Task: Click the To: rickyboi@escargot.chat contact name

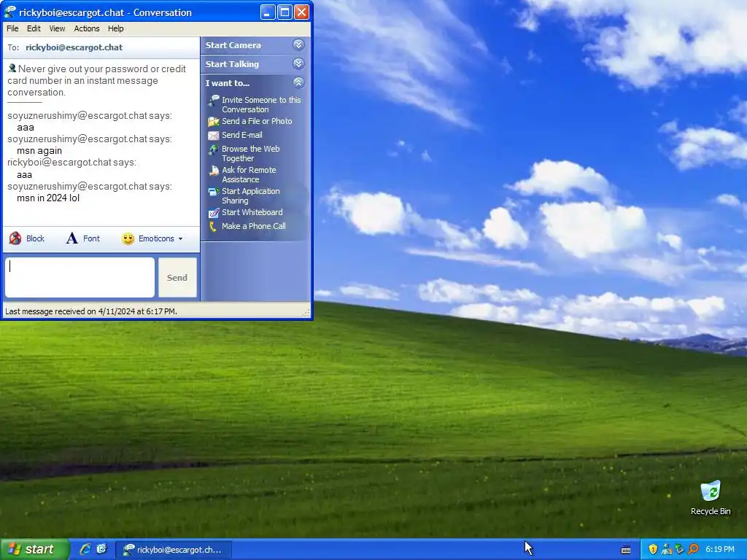Action: pos(74,47)
